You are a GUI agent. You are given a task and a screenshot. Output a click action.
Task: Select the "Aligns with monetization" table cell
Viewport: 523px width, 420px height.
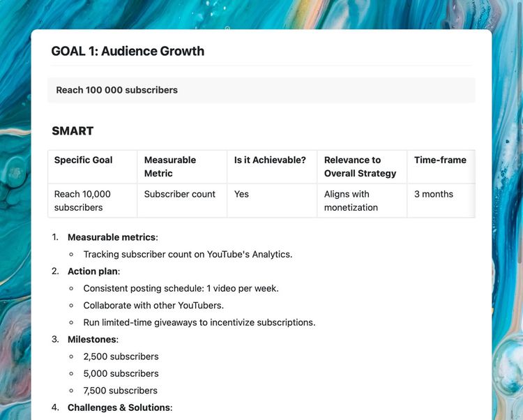tap(351, 201)
